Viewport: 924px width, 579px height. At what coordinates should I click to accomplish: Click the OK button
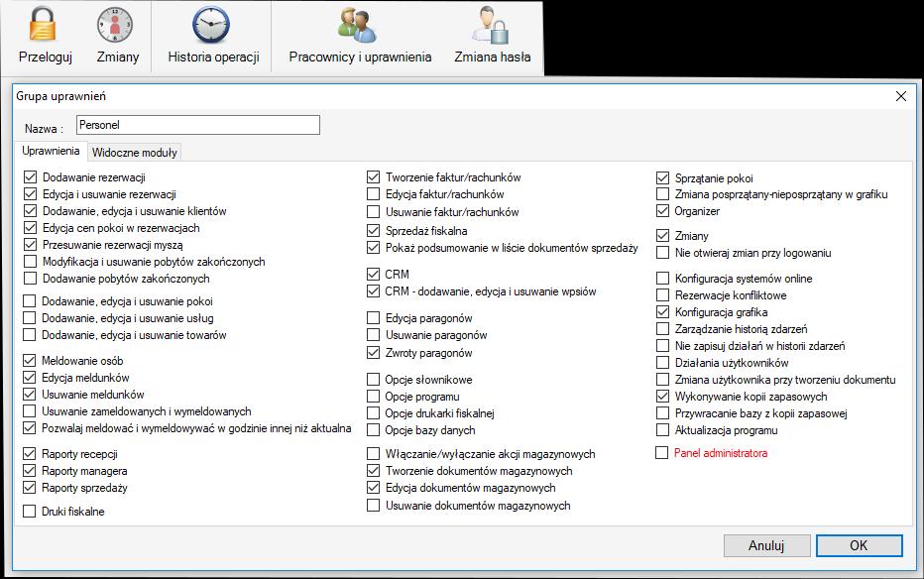pos(859,545)
